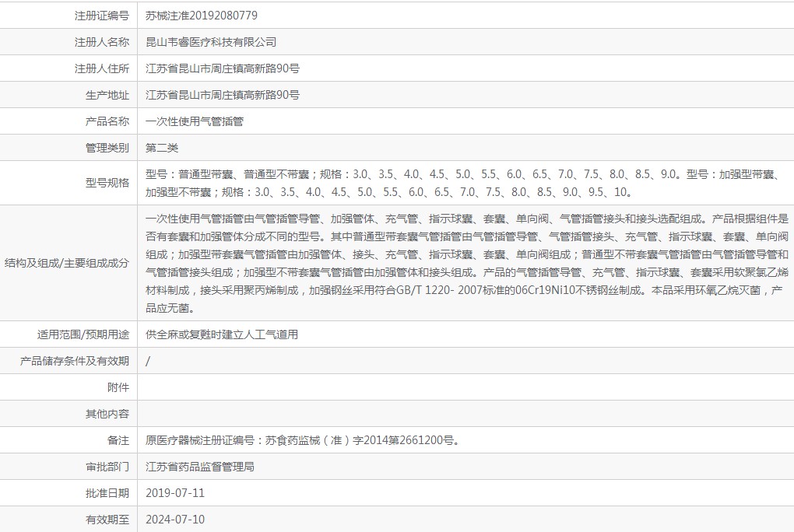Screen dimensions: 794x532
Task: Select intended use text 供全麻或复苏时建立人工气道用
Action: pyautogui.click(x=222, y=334)
